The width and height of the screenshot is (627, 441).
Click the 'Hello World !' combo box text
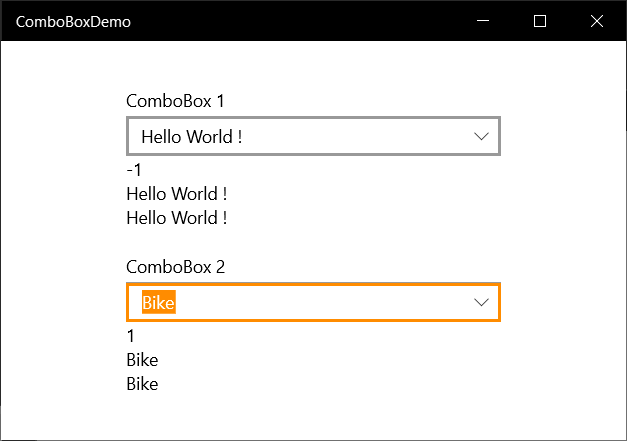192,137
